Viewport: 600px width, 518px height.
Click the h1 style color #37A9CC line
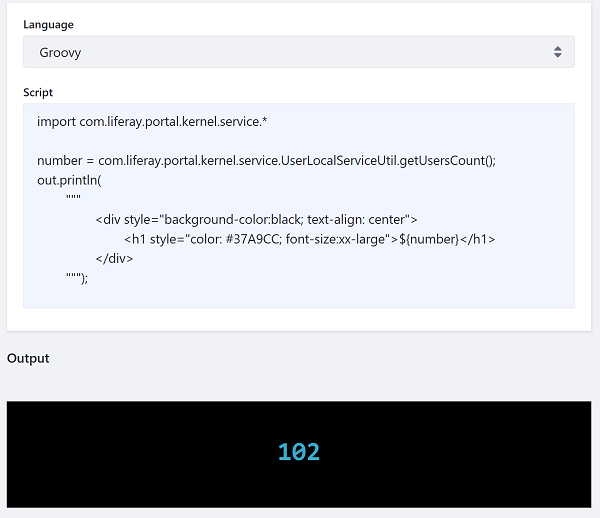click(x=310, y=239)
